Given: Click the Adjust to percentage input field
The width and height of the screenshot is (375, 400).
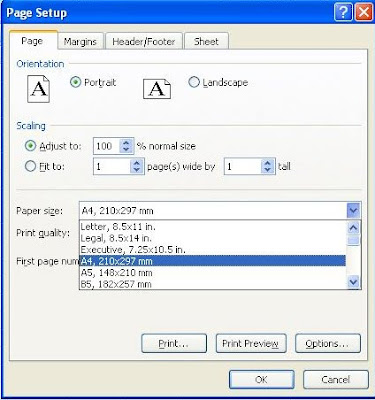Looking at the screenshot, I should (x=107, y=146).
